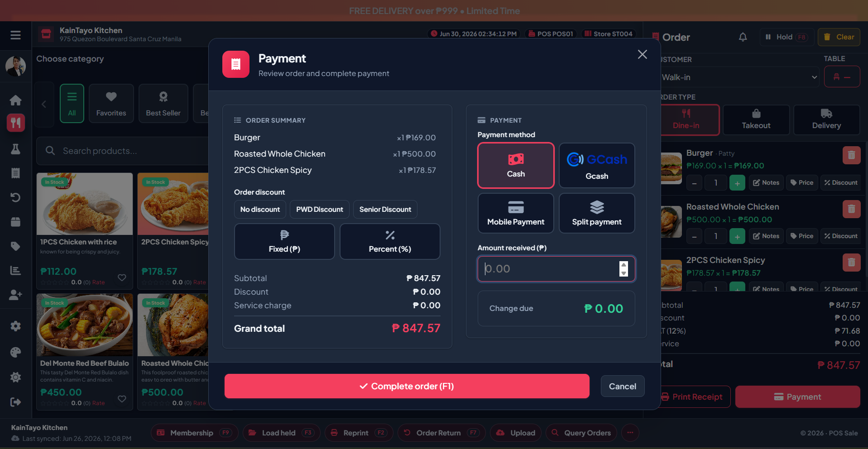Click Load held F3 button
The width and height of the screenshot is (868, 449).
tap(281, 433)
